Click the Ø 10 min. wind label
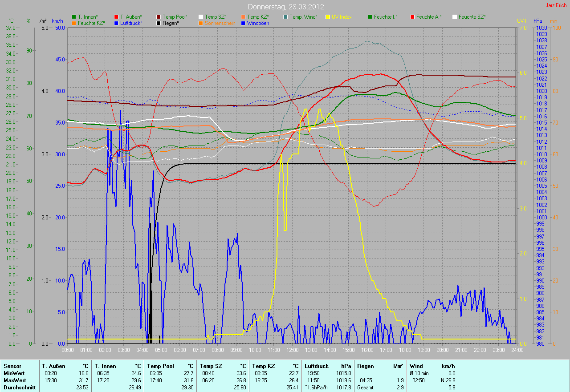Screen dimensions: 570x392 [x=420, y=373]
